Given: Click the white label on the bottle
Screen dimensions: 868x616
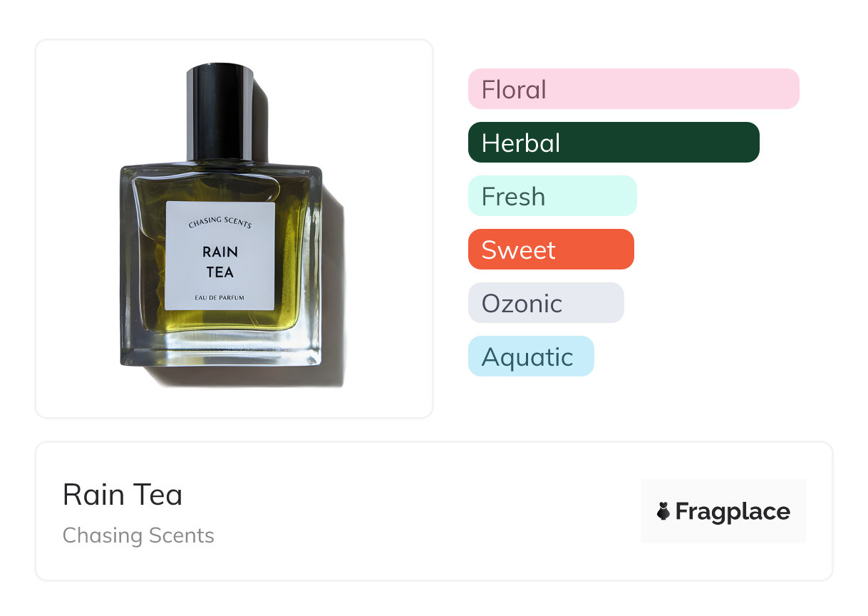Looking at the screenshot, I should (x=220, y=256).
